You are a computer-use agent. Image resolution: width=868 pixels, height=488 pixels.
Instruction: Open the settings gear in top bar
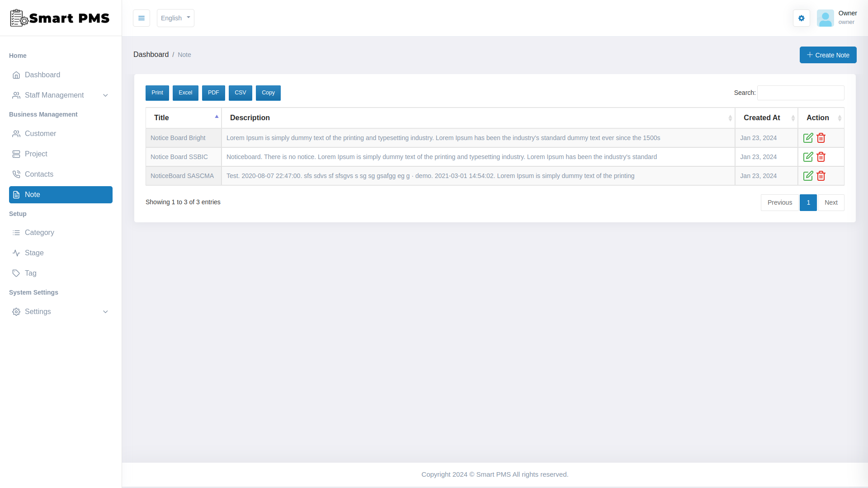point(802,18)
